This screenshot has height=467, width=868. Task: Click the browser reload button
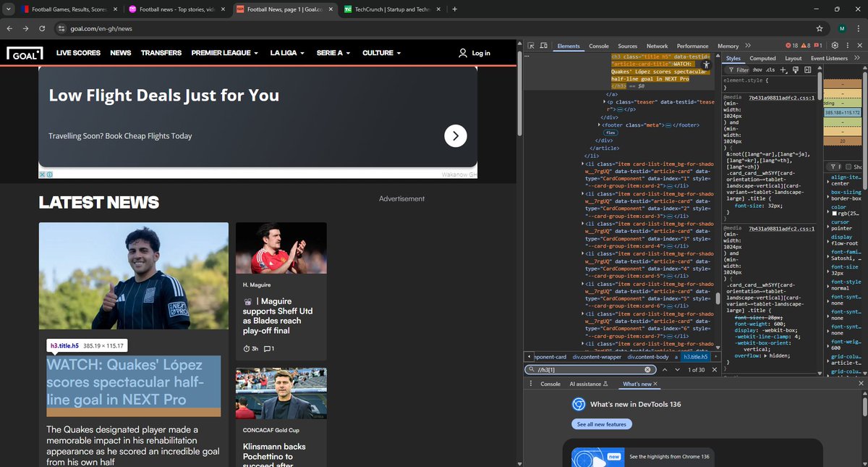pos(42,28)
